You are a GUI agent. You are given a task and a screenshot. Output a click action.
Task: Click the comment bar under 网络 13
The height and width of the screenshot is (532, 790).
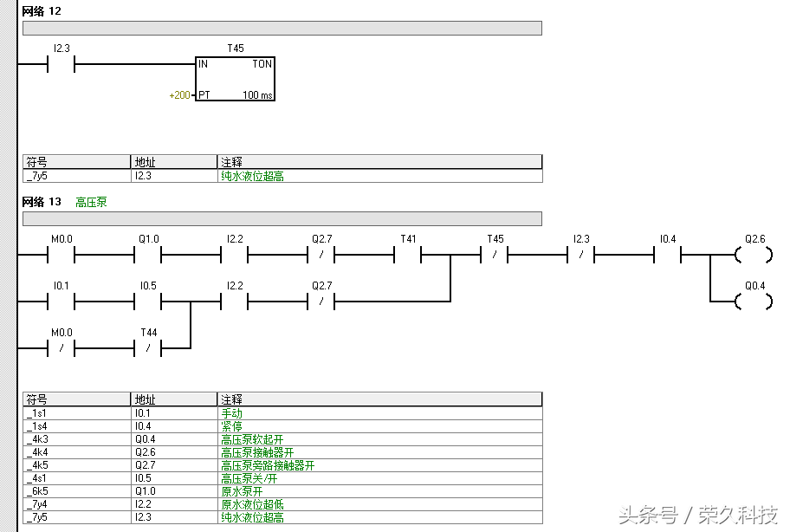tap(282, 218)
